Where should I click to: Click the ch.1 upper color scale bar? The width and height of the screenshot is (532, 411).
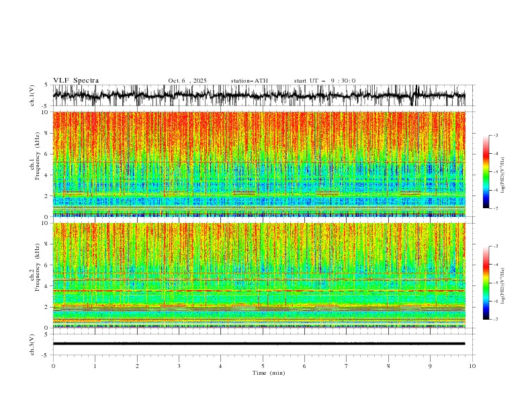click(x=486, y=172)
